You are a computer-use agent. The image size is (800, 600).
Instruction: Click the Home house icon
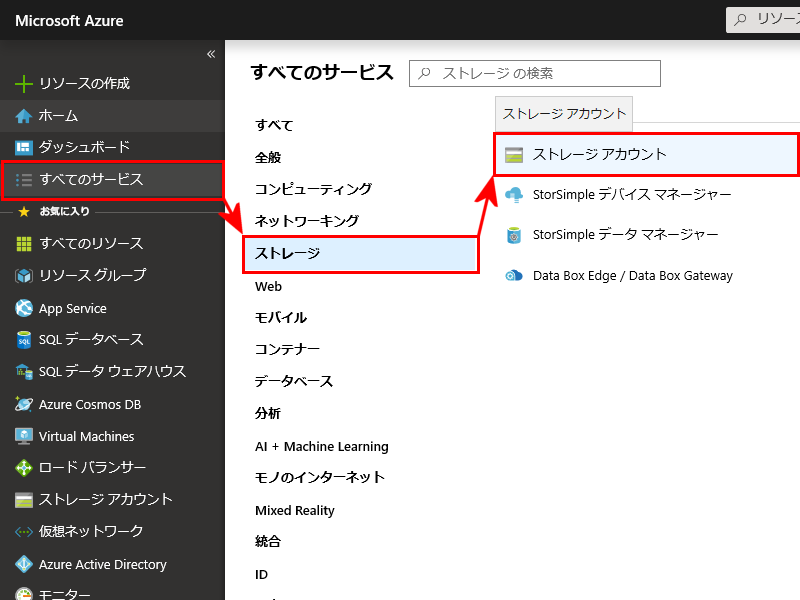point(23,116)
